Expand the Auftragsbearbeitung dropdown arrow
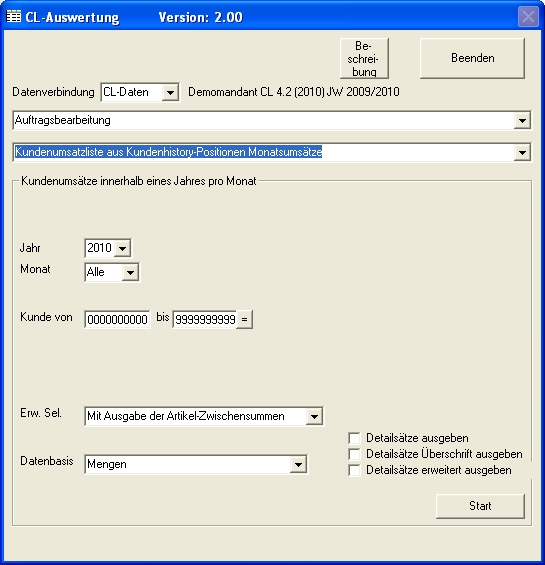Viewport: 545px width, 565px height. click(522, 121)
